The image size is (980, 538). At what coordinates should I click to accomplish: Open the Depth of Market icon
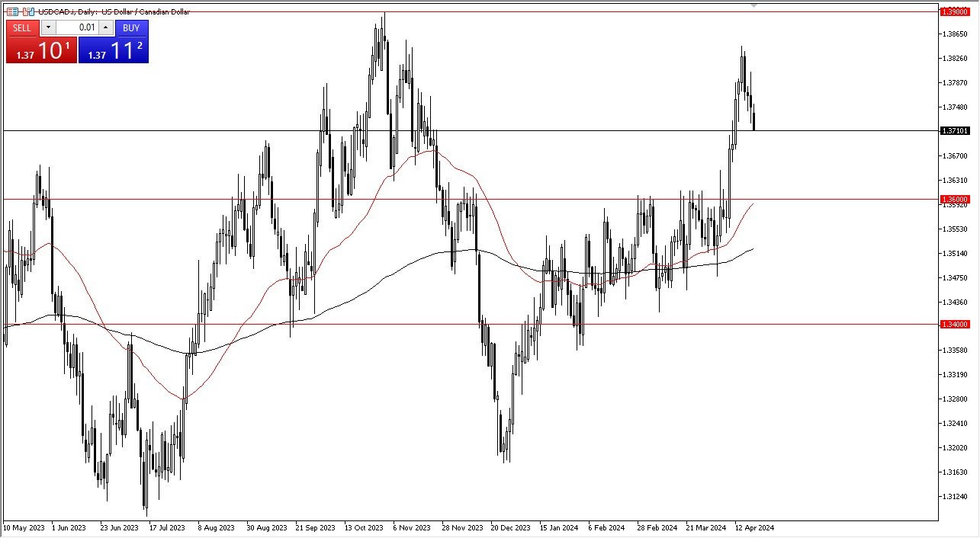(x=12, y=11)
